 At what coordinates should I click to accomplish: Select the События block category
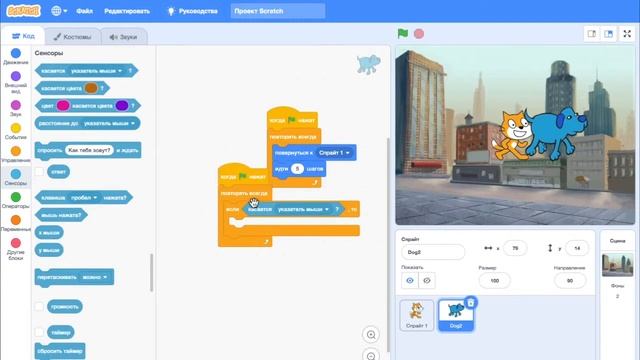point(16,131)
